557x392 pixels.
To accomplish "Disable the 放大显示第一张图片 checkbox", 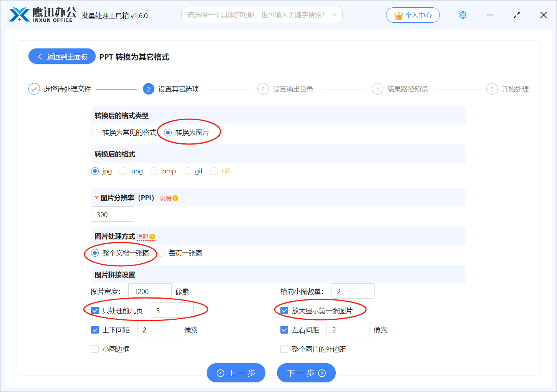I will 284,310.
